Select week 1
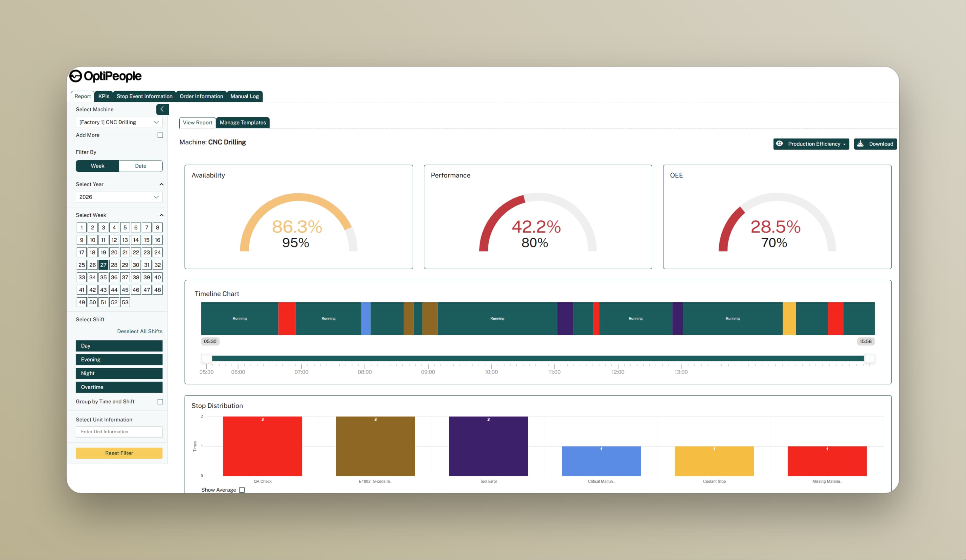The image size is (966, 560). click(82, 227)
